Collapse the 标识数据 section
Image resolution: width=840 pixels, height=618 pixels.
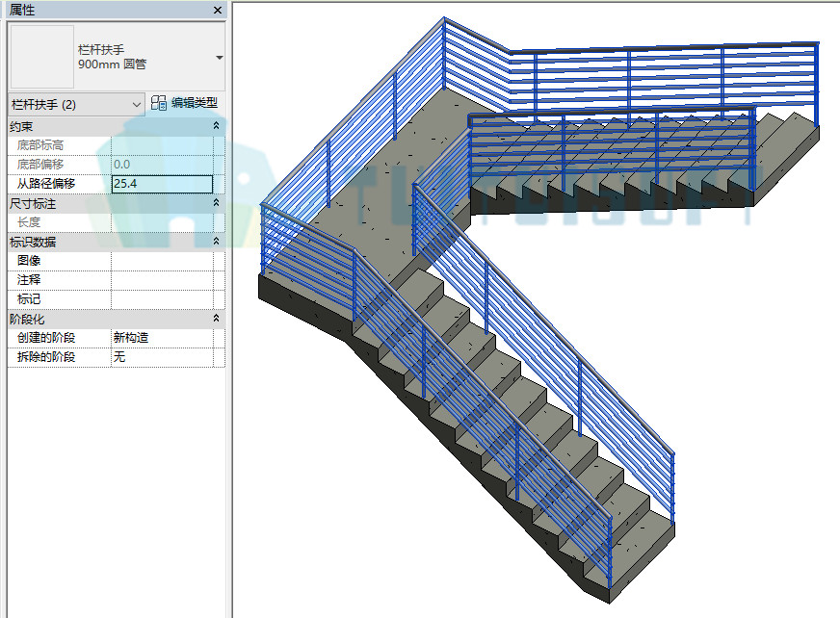[x=217, y=241]
